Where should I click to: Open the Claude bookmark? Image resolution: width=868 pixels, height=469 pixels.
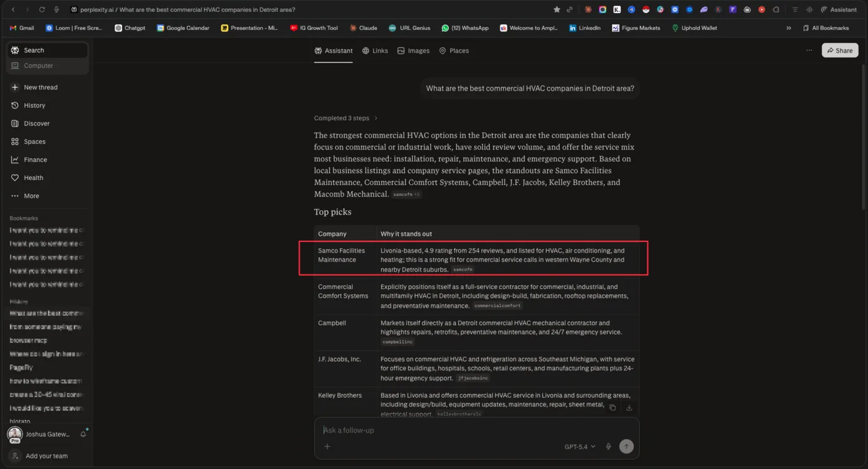pos(363,28)
